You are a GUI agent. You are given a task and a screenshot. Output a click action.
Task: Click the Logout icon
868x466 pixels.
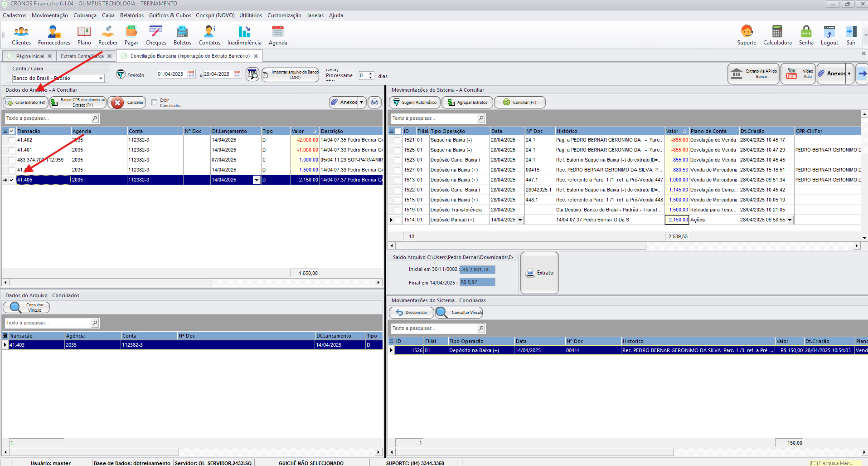click(829, 35)
